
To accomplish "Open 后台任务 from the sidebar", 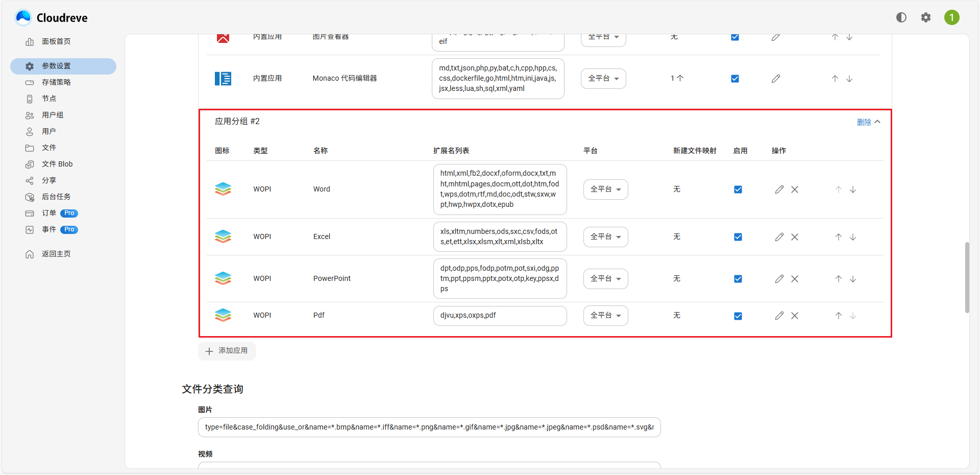I will pos(56,197).
